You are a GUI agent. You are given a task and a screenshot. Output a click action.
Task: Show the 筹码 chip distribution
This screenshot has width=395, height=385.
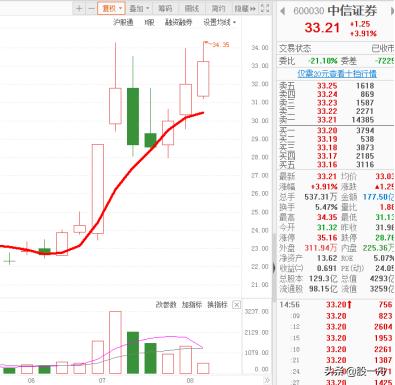pos(165,8)
